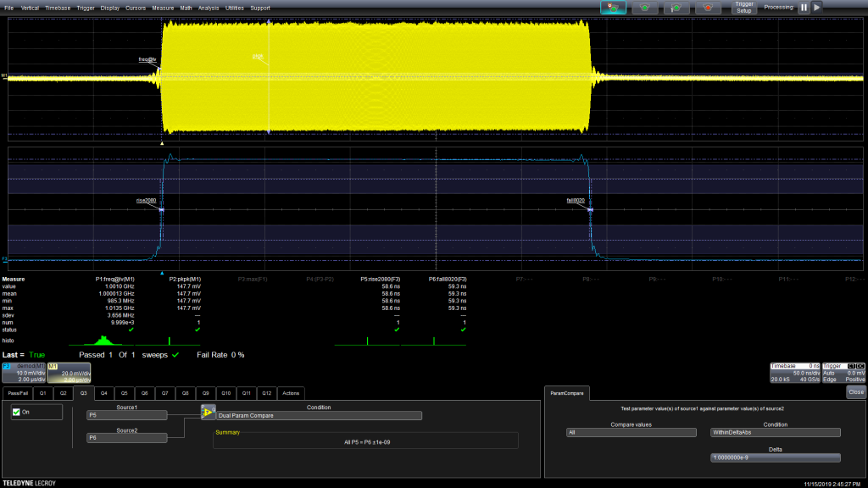This screenshot has height=488, width=868.
Task: Open the Timebase menu
Action: pyautogui.click(x=58, y=8)
